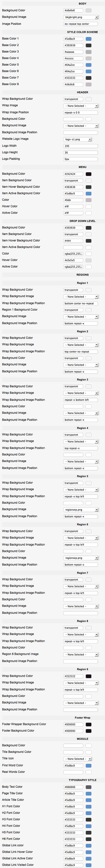The image size is (105, 868).
Task: Expand the Website Logo Image dropdown
Action: click(x=78, y=139)
